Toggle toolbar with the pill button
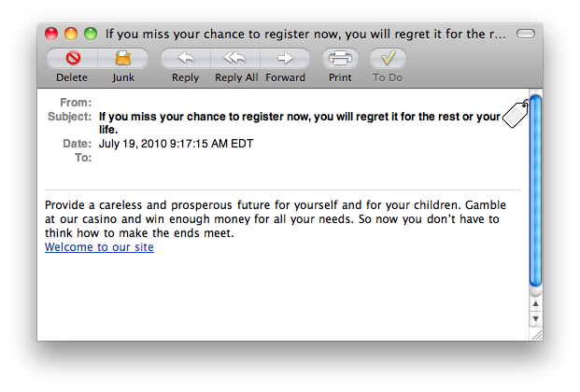This screenshot has width=580, height=392. (526, 34)
